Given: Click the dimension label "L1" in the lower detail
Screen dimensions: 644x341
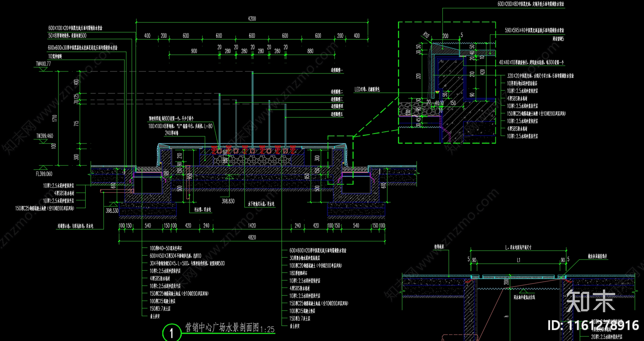Looking at the screenshot, I should (x=518, y=260).
